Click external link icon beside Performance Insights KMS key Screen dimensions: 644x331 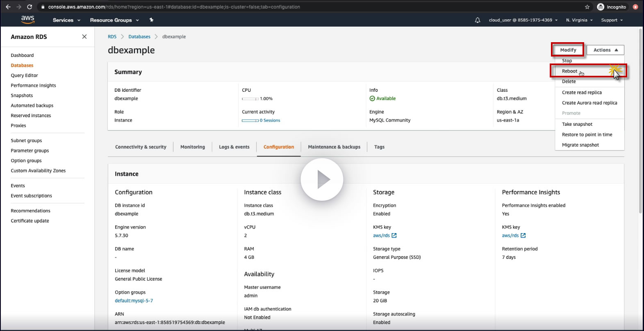(x=523, y=236)
